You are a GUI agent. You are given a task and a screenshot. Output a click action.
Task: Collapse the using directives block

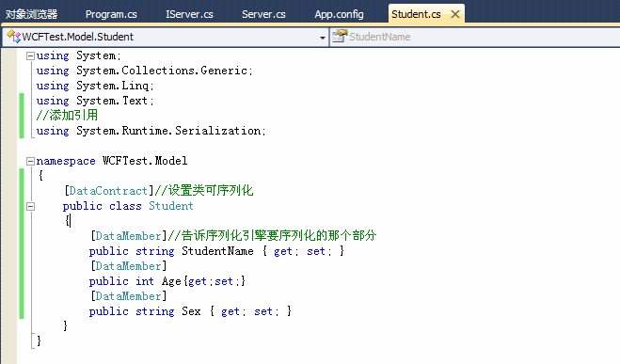click(x=30, y=55)
